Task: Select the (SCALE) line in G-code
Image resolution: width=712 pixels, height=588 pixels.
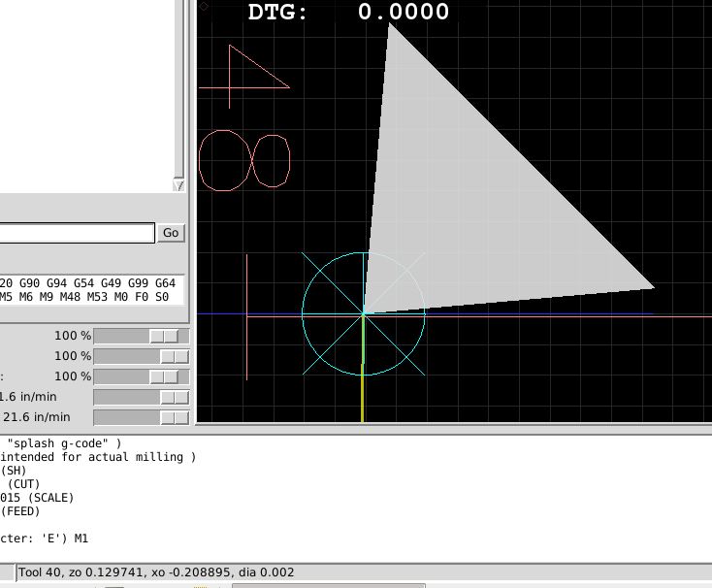Action: [x=39, y=498]
